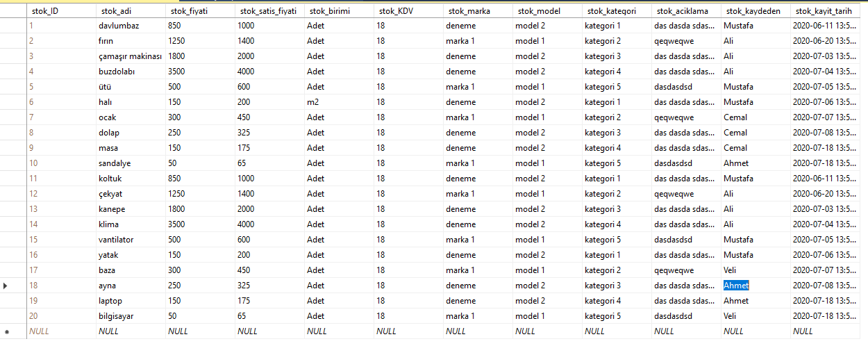The height and width of the screenshot is (346, 868).
Task: Click the 'vantilator' cell
Action: [x=131, y=240]
